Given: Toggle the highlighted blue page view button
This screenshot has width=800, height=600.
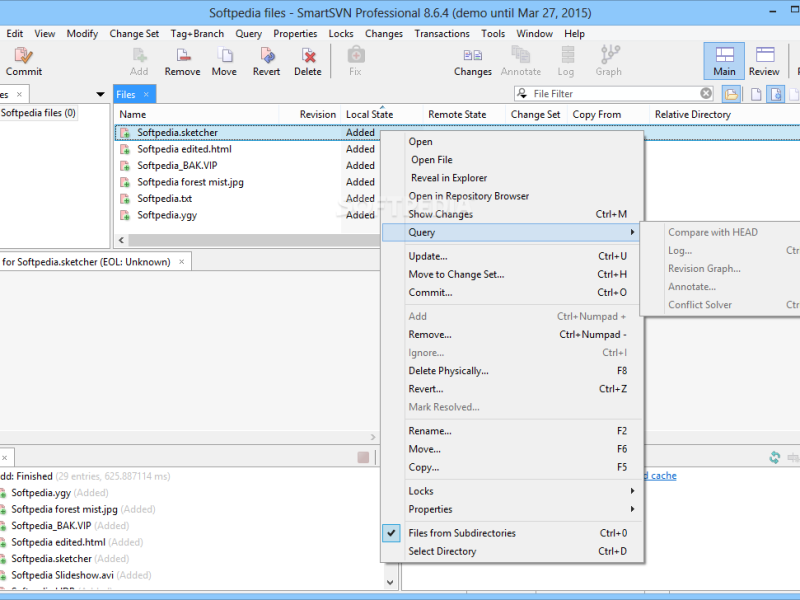Looking at the screenshot, I should click(776, 94).
